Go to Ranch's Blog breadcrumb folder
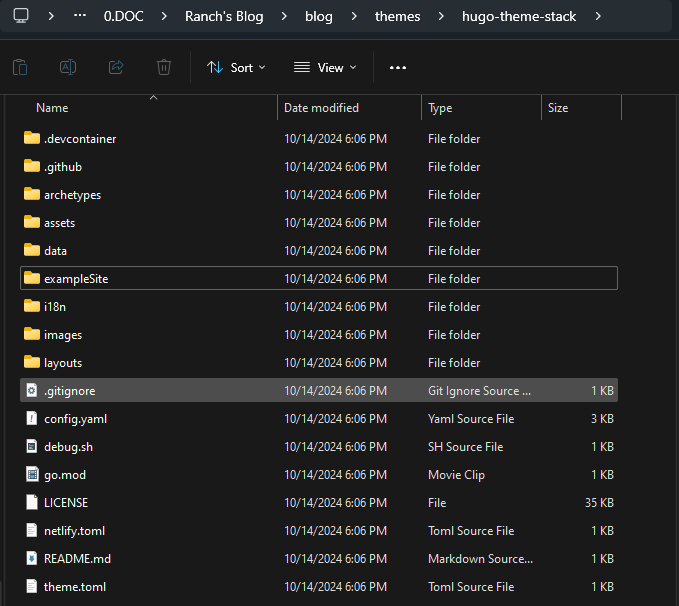Screen dimensions: 679x606 [x=223, y=16]
